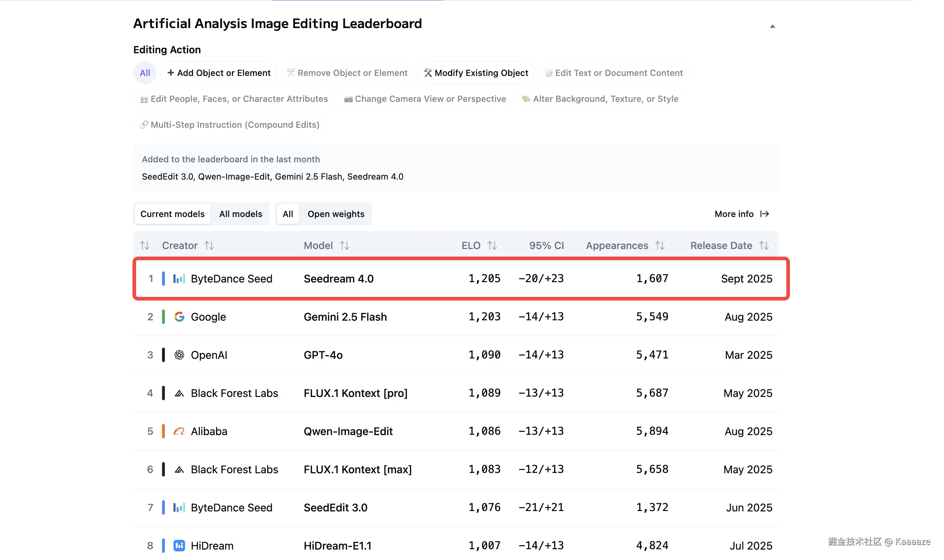Image resolution: width=944 pixels, height=560 pixels.
Task: Click the Alibaba logo icon
Action: pos(179,431)
